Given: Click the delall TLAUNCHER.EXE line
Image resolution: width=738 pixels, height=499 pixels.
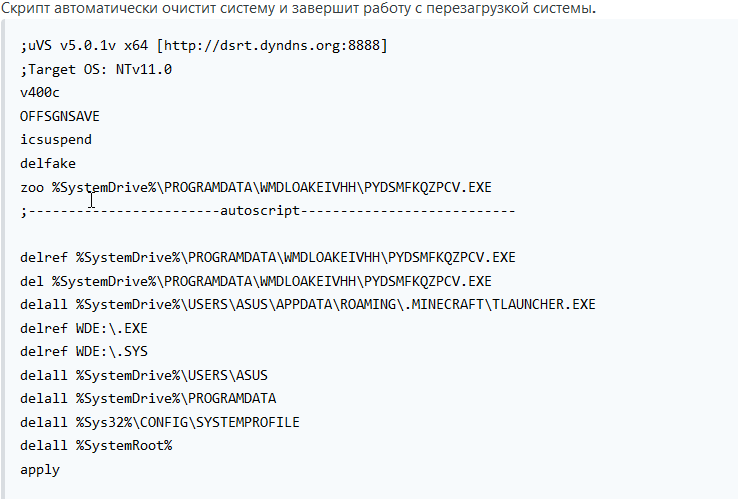Looking at the screenshot, I should [x=308, y=305].
